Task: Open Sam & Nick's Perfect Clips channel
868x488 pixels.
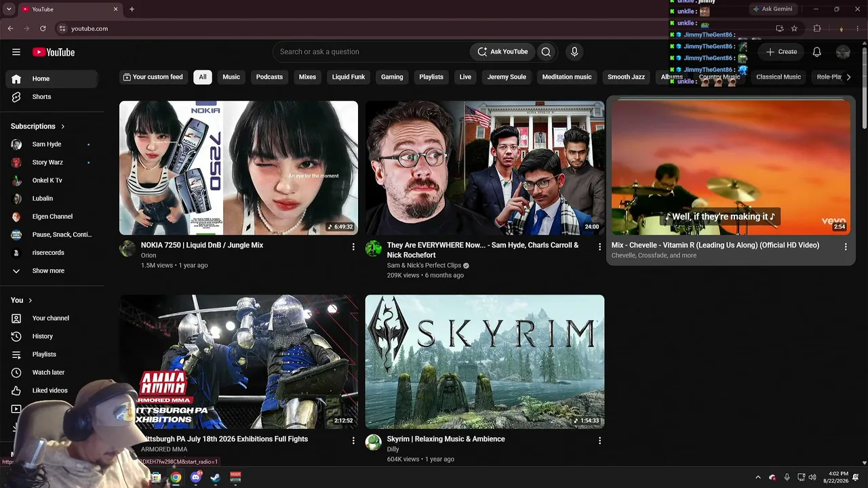Action: click(x=424, y=266)
